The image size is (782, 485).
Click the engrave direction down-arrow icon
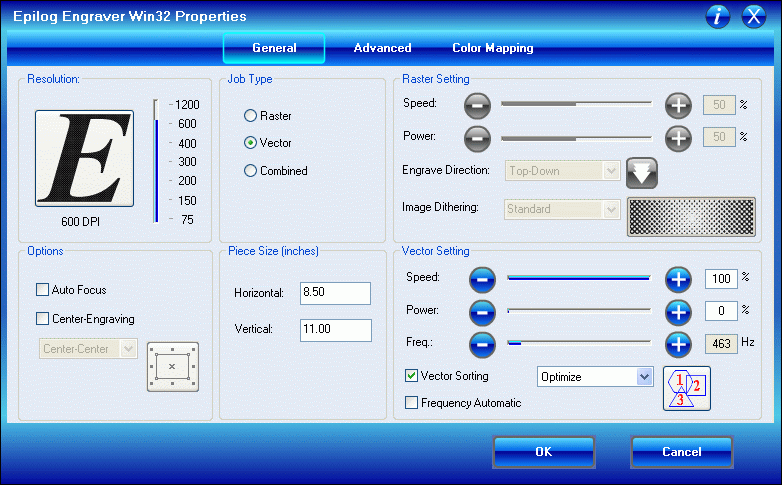[642, 173]
